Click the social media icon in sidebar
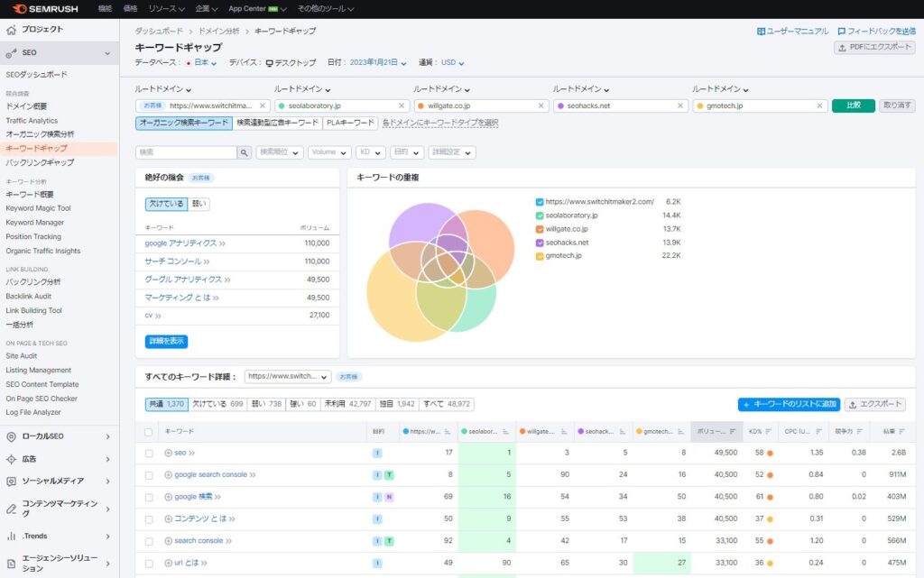The image size is (924, 578). 11,482
